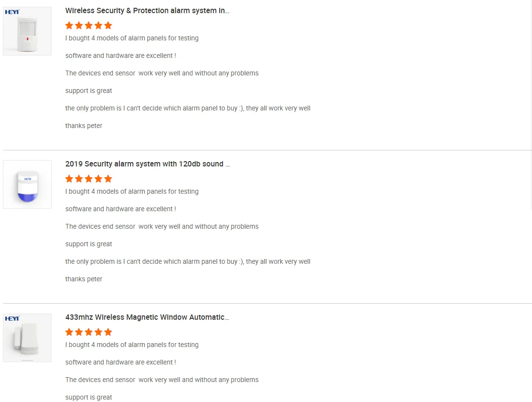Open the 'Wireless Security & Protection alarm system' title link
The width and height of the screenshot is (532, 402).
pos(147,11)
